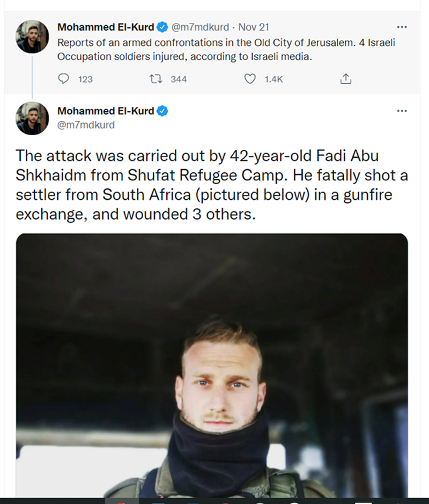The width and height of the screenshot is (429, 504).
Task: Click the verified badge on the first tweet
Action: 163,27
